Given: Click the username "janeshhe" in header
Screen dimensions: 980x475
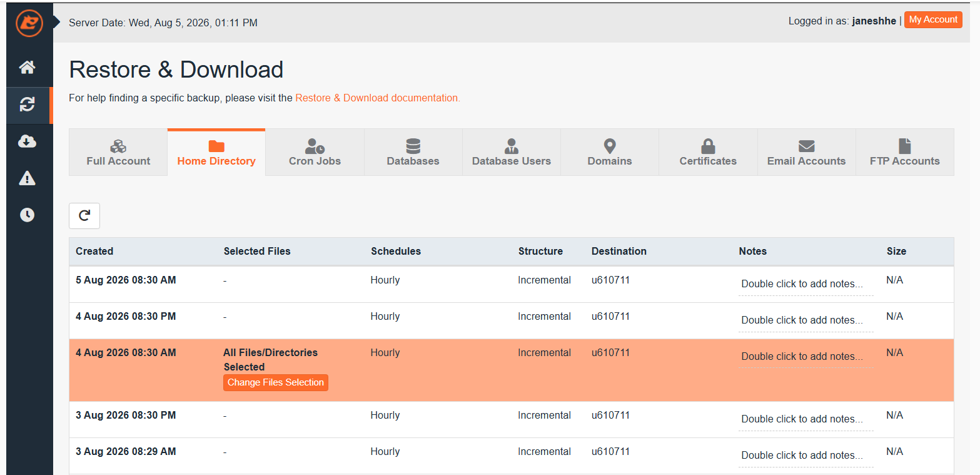Looking at the screenshot, I should pos(874,21).
